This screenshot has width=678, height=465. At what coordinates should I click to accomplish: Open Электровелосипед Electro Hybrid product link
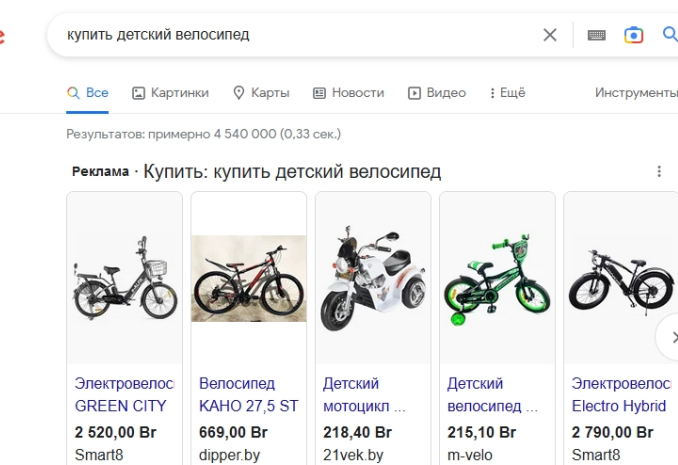point(620,395)
